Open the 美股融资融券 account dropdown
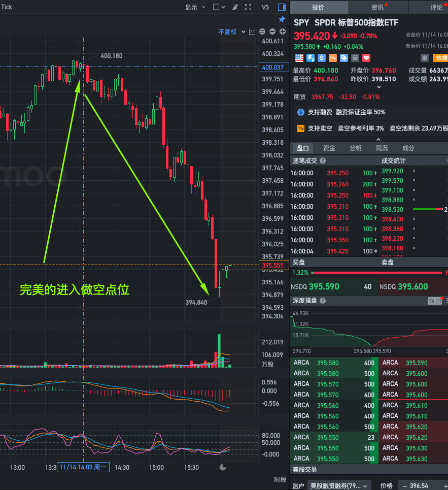The width and height of the screenshot is (448, 490). (339, 485)
